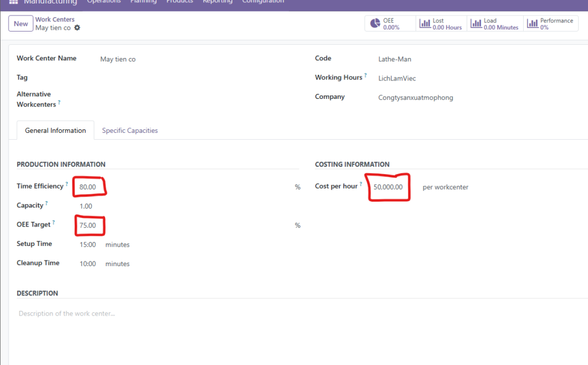Open the Reporting menu
Viewport: 588px width, 365px height.
(x=216, y=2)
